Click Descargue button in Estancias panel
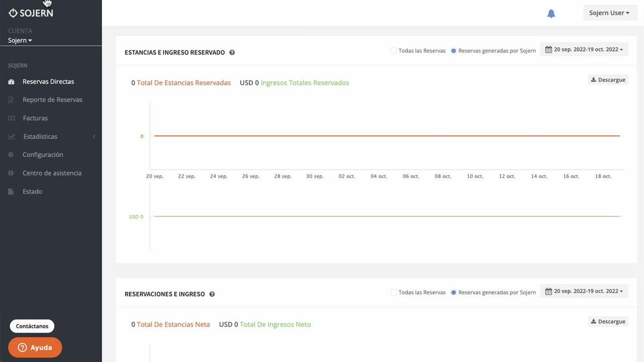The height and width of the screenshot is (362, 644). coord(608,80)
